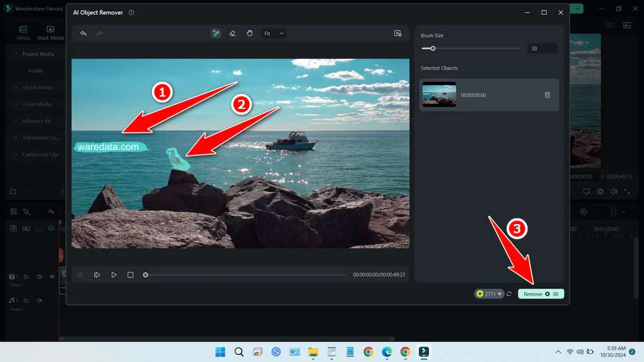This screenshot has width=644, height=362.
Task: Click the previous frame button
Action: [x=80, y=274]
